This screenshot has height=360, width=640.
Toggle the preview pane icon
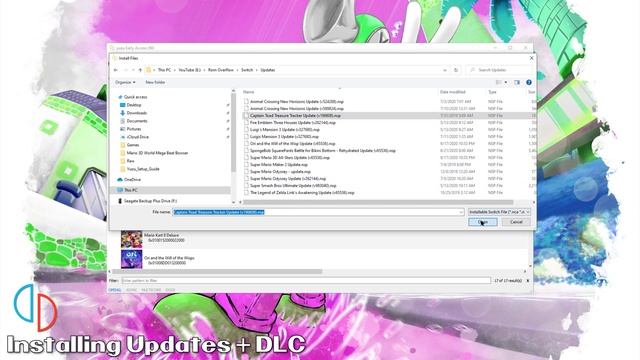point(517,82)
